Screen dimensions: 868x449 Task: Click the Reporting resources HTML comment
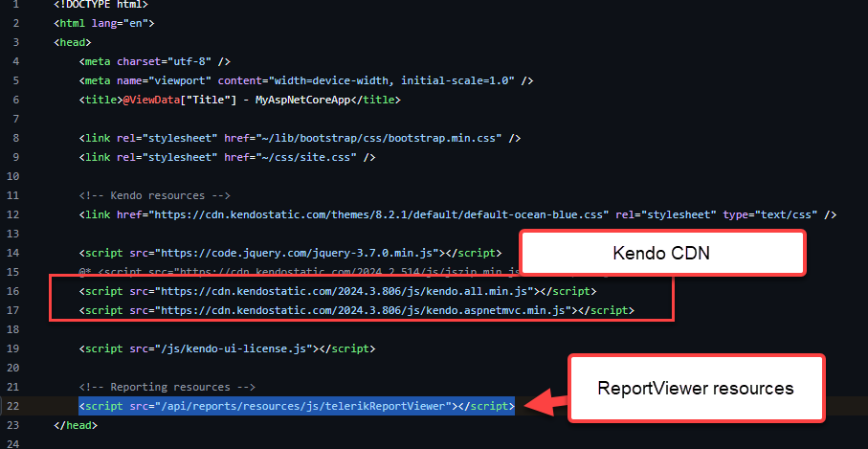pos(167,387)
